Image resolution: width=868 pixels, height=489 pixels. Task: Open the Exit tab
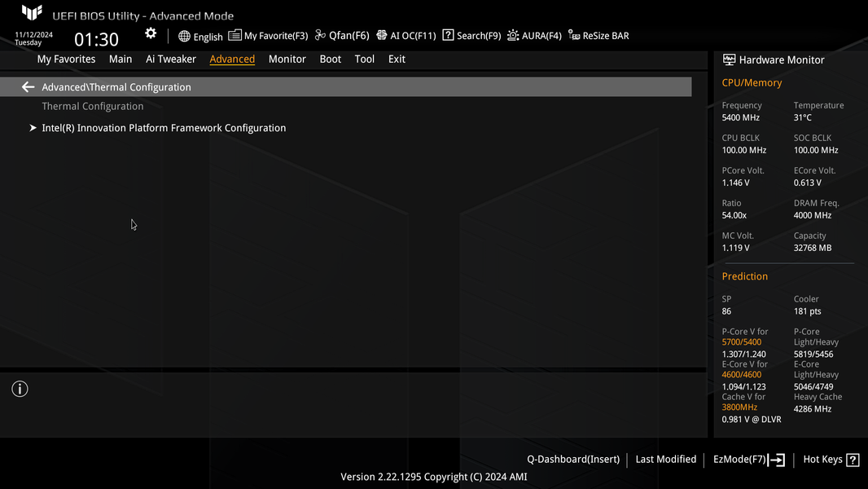pyautogui.click(x=397, y=59)
